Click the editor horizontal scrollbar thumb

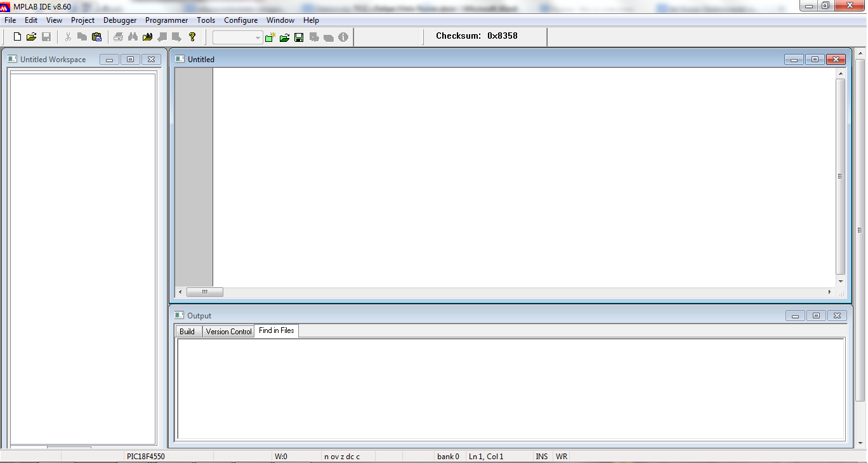tap(205, 292)
